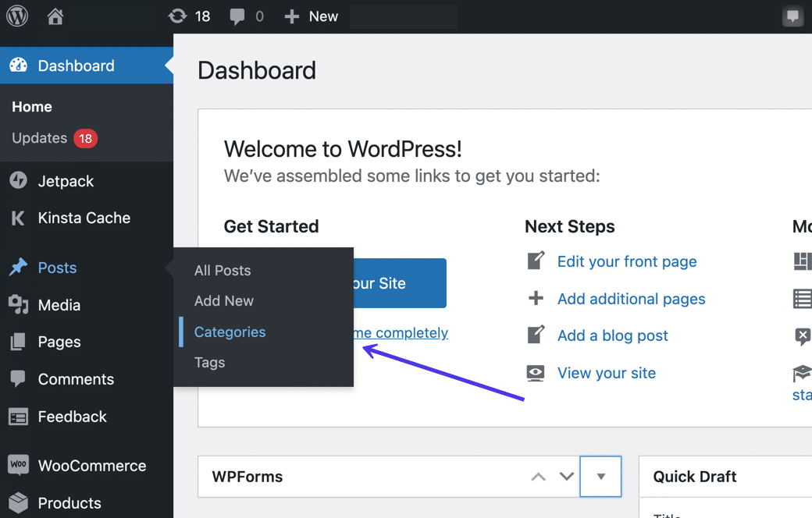
Task: Open the site via the home icon
Action: pyautogui.click(x=54, y=16)
